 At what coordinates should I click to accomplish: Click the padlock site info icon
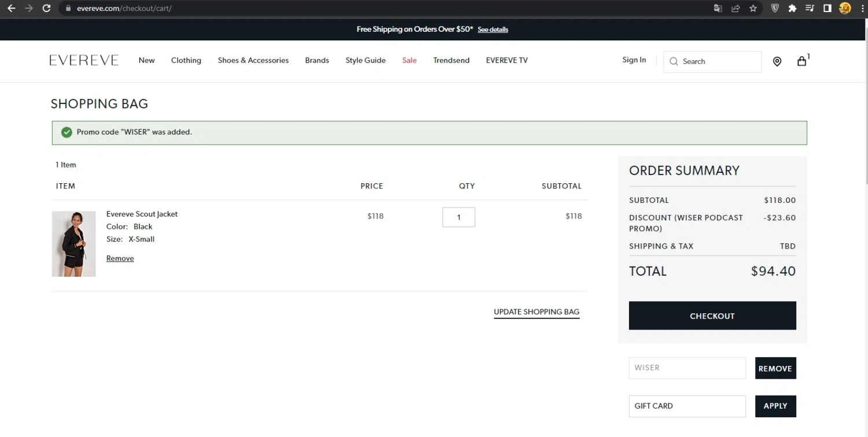pyautogui.click(x=68, y=9)
